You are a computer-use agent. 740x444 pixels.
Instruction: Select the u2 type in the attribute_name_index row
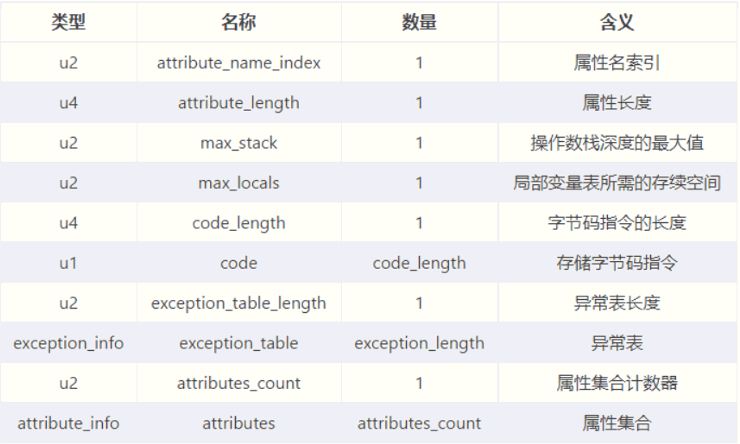(x=68, y=63)
